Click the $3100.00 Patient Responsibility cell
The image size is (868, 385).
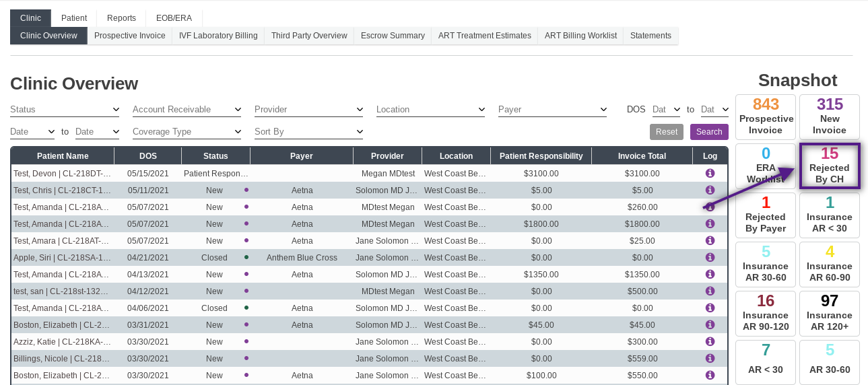tap(541, 174)
